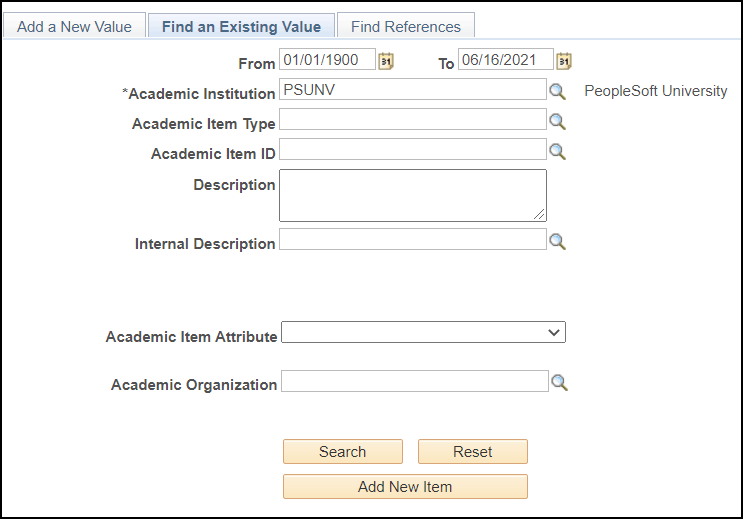Select the Find an Existing Value tab
The width and height of the screenshot is (743, 519).
tap(241, 27)
